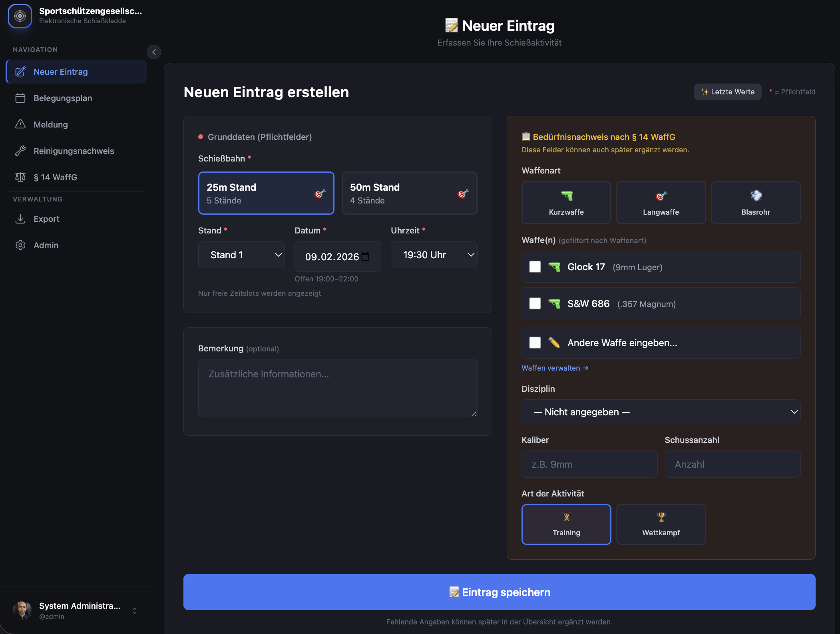The image size is (840, 634).
Task: Tick the Andere Waffe eingeben checkbox
Action: (x=535, y=343)
